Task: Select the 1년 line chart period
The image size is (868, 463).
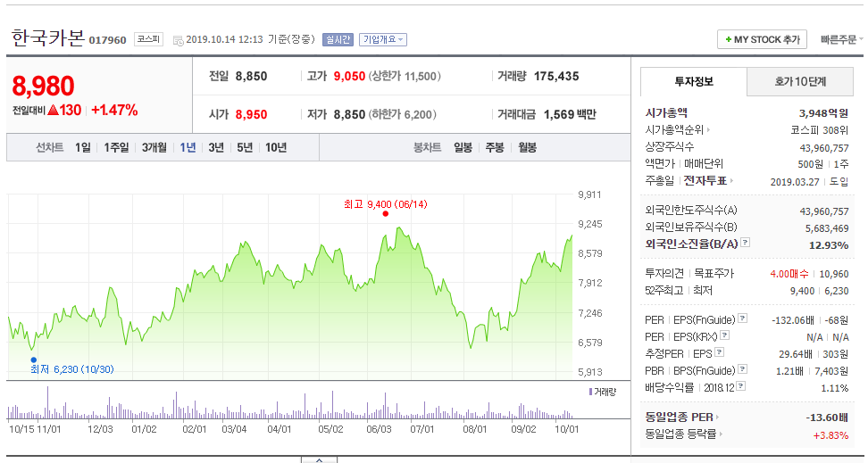Action: [188, 147]
